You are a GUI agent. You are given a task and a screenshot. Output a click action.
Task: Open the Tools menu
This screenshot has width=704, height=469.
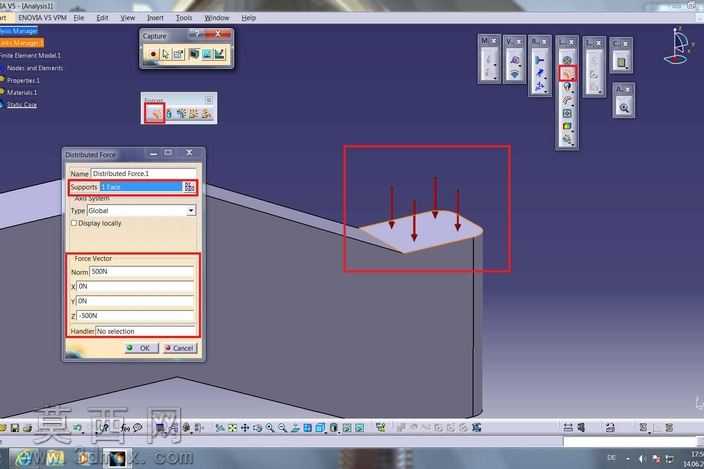pyautogui.click(x=184, y=18)
